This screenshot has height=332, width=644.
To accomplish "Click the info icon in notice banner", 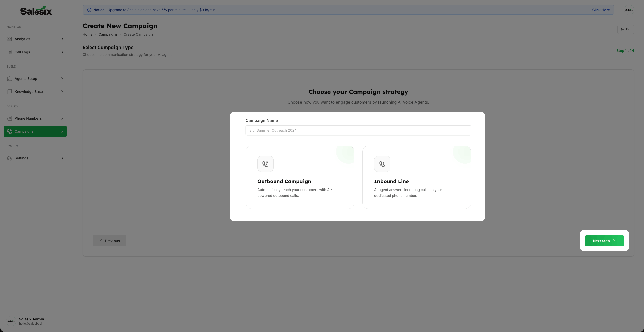I will 89,10.
